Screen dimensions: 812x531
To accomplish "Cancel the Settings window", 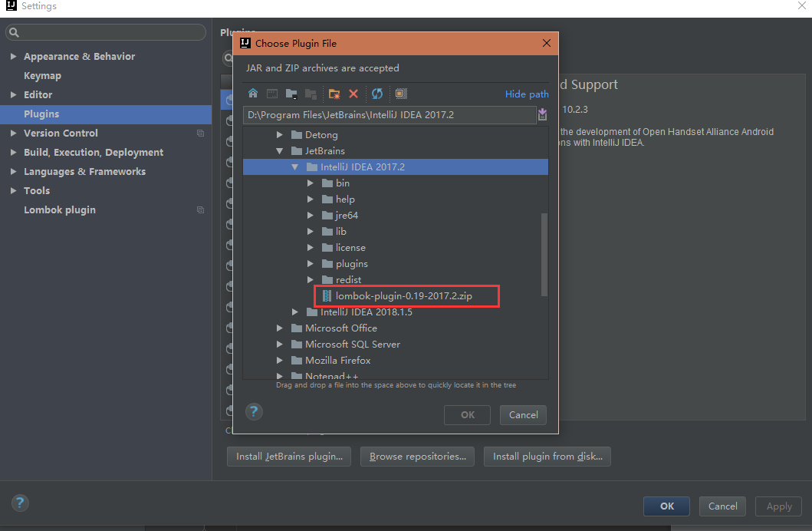I will 722,506.
